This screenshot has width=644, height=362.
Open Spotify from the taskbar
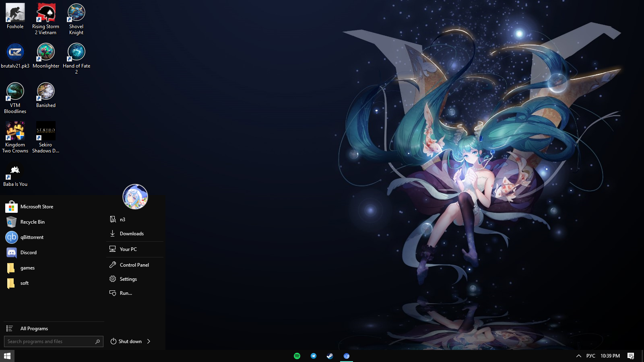[297, 356]
